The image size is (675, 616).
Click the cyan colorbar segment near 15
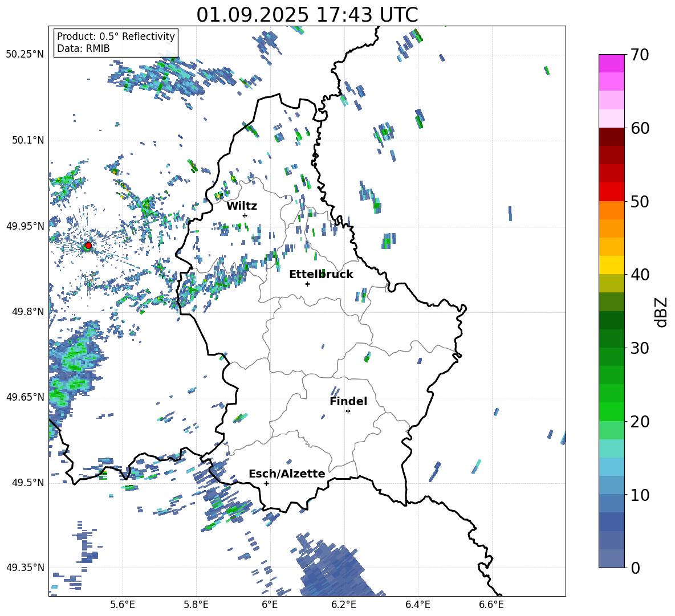tap(612, 448)
